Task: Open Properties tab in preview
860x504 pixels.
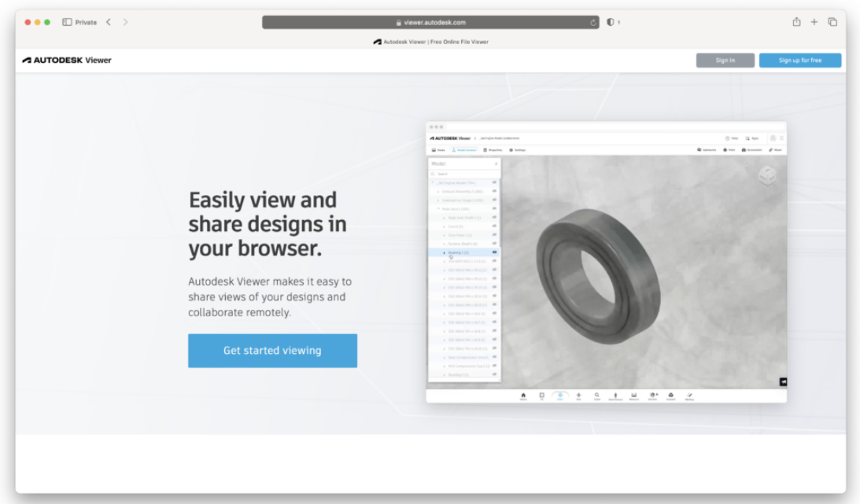Action: point(493,150)
